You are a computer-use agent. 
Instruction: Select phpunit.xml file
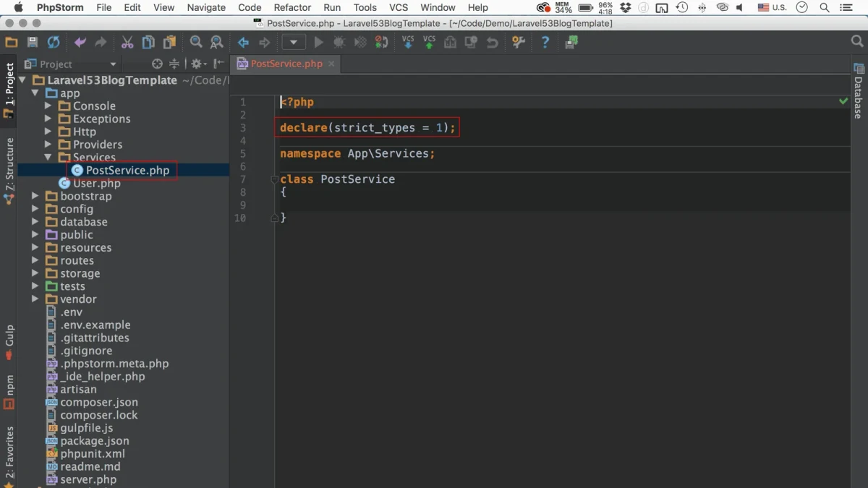tap(92, 454)
